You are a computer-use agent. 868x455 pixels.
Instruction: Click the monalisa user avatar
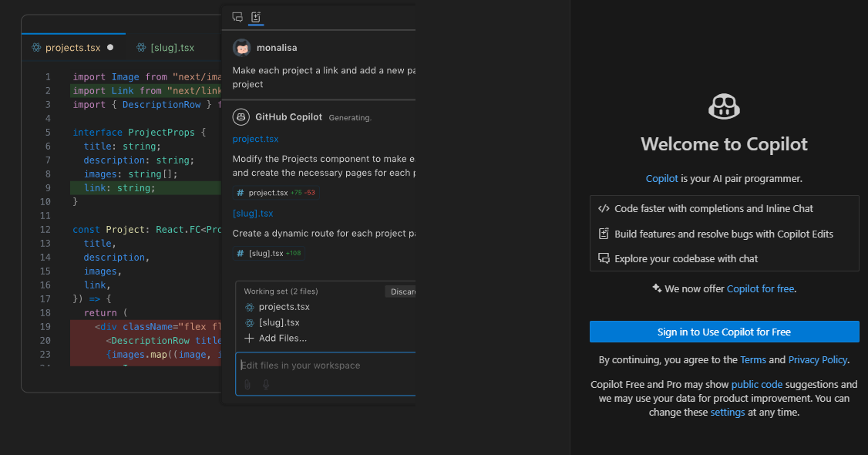click(242, 48)
